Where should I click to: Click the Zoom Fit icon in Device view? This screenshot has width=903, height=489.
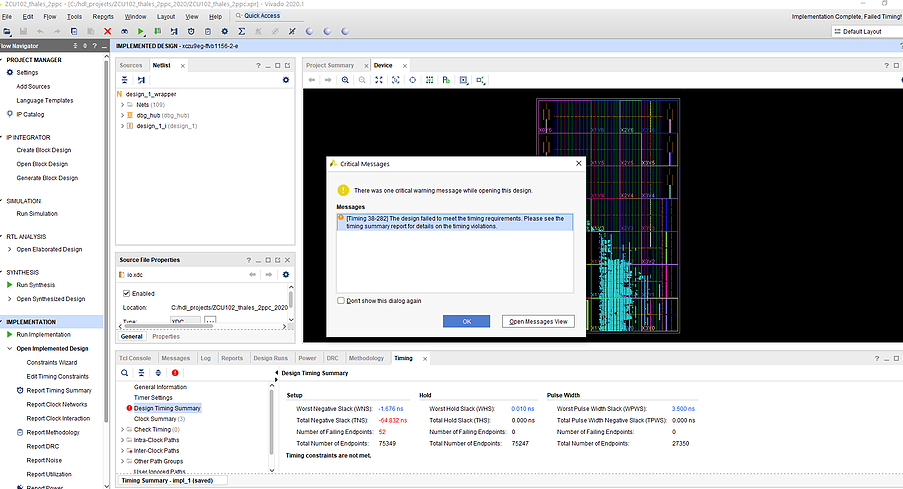379,80
